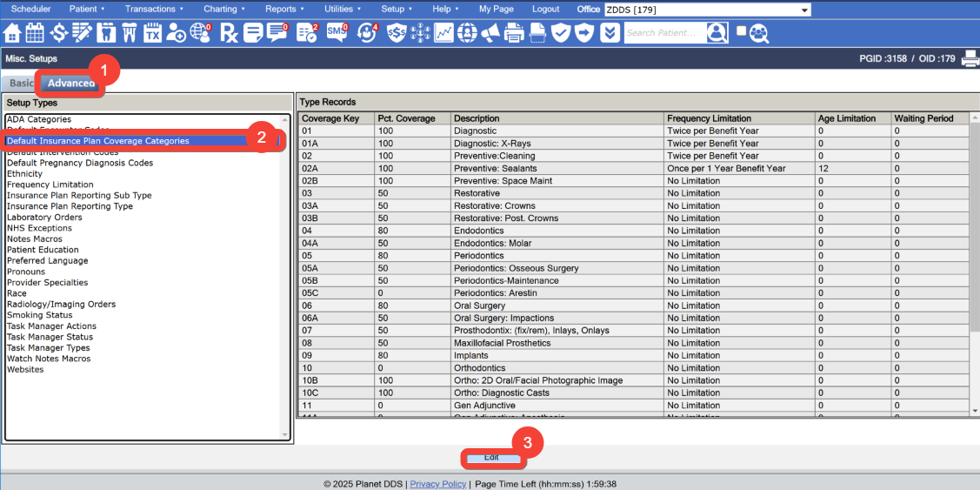Click the patient search magnifier icon
980x490 pixels.
[717, 32]
